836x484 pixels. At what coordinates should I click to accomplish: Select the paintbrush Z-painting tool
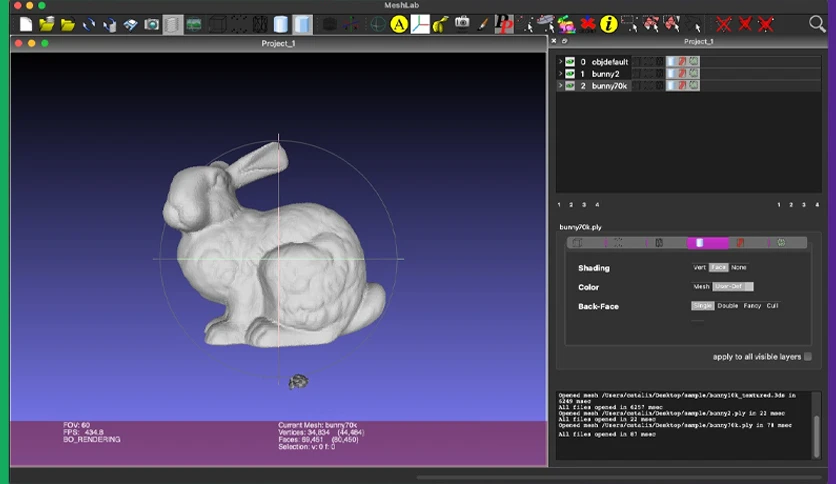pos(483,25)
